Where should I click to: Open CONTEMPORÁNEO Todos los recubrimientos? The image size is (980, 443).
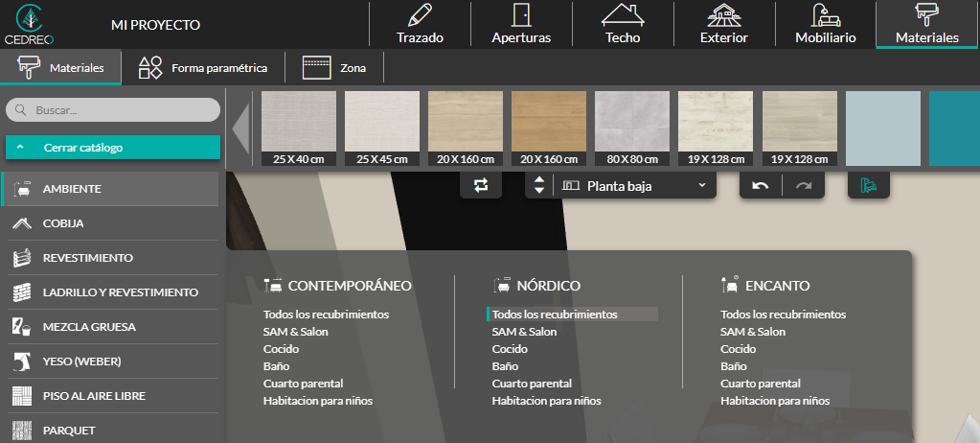click(x=327, y=315)
